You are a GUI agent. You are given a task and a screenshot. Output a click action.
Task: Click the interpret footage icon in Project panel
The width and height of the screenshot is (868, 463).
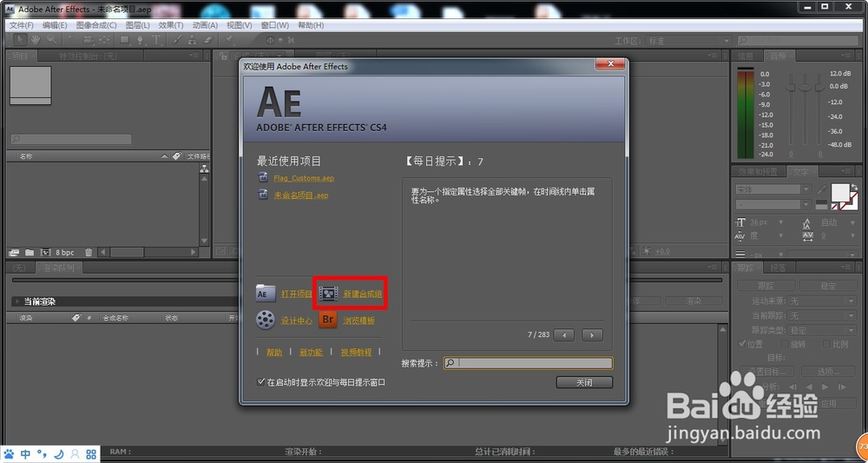(x=14, y=253)
